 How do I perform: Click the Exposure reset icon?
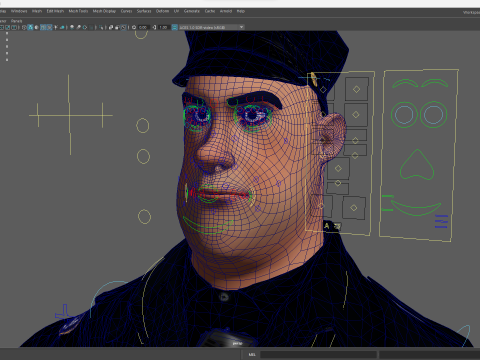coord(134,27)
